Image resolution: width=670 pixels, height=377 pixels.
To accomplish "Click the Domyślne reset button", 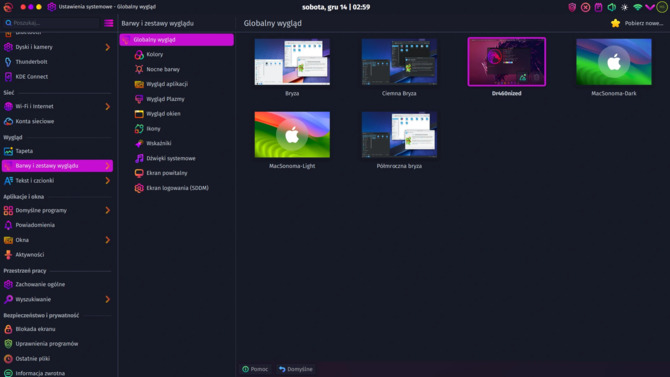I will (x=296, y=369).
